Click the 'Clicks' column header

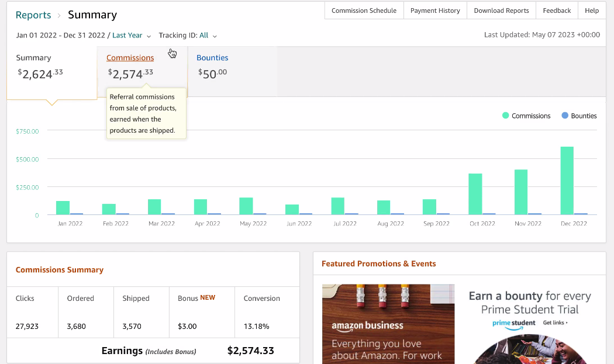point(25,298)
